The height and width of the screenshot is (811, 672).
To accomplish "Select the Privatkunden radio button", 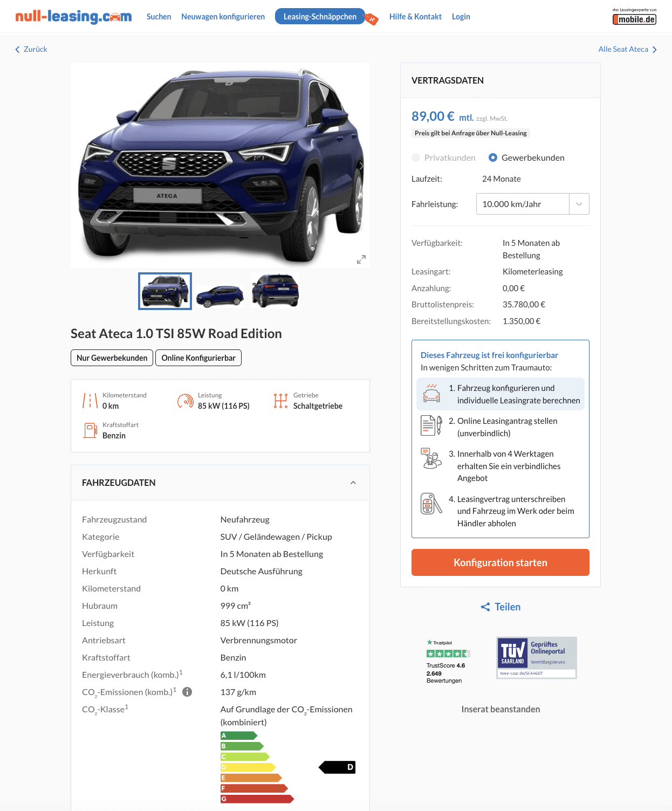I will (416, 157).
